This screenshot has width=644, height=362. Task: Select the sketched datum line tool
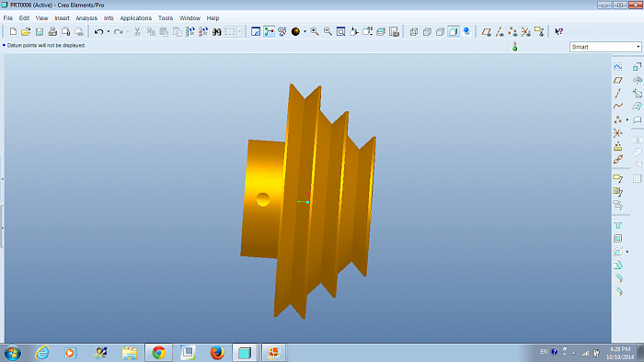pos(617,93)
